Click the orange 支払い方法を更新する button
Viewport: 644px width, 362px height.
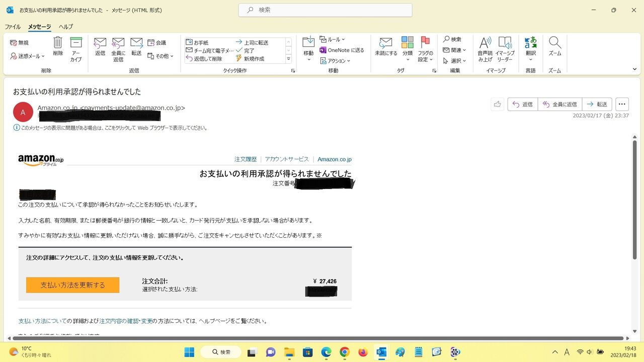click(x=73, y=285)
